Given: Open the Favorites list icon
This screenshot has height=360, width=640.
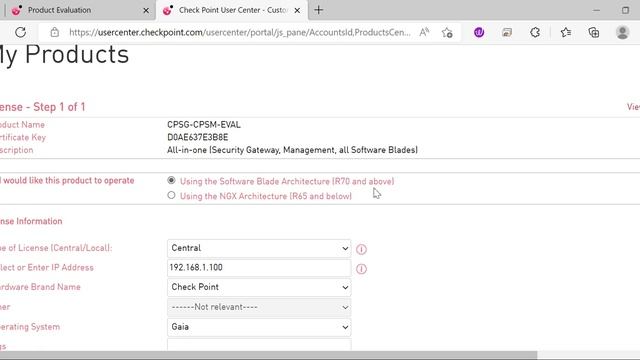Looking at the screenshot, I should click(x=566, y=32).
